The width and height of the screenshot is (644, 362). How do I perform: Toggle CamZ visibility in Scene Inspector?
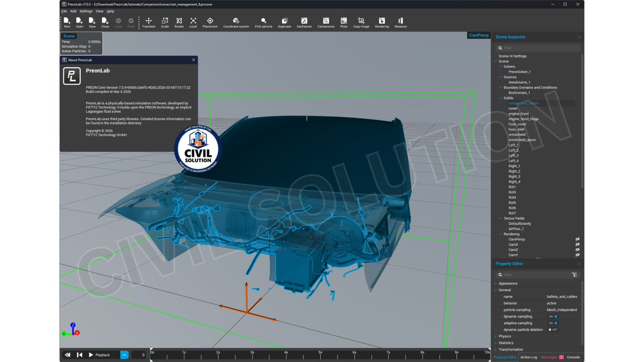tap(578, 250)
